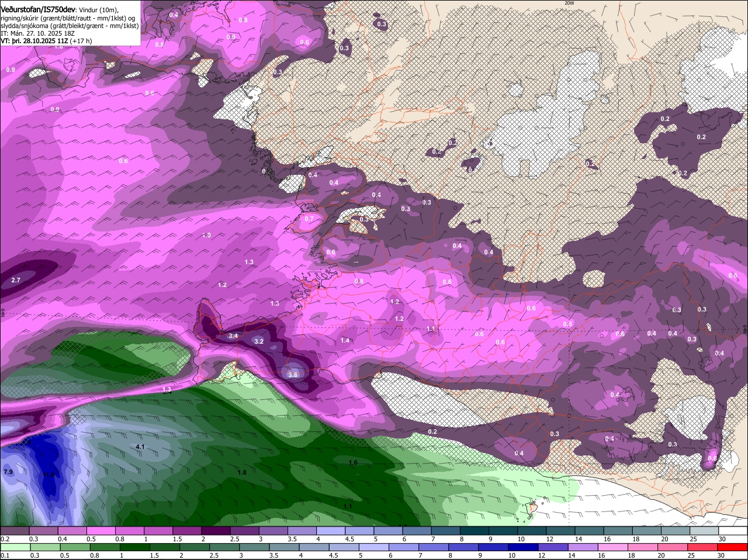Select the 7 periwinkle swatch in rain legend
The height and width of the screenshot is (560, 748).
434,548
